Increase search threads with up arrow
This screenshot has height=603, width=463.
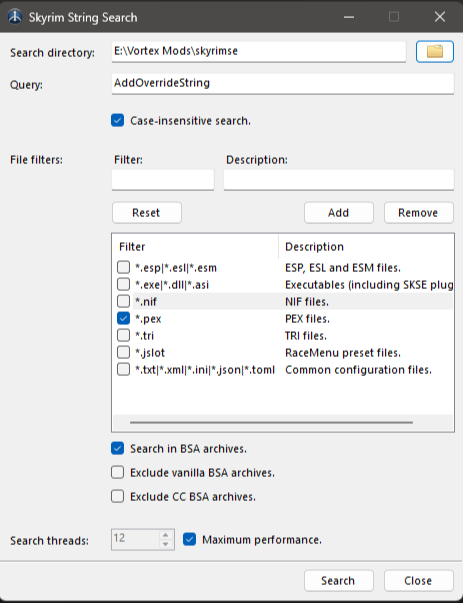(x=165, y=535)
